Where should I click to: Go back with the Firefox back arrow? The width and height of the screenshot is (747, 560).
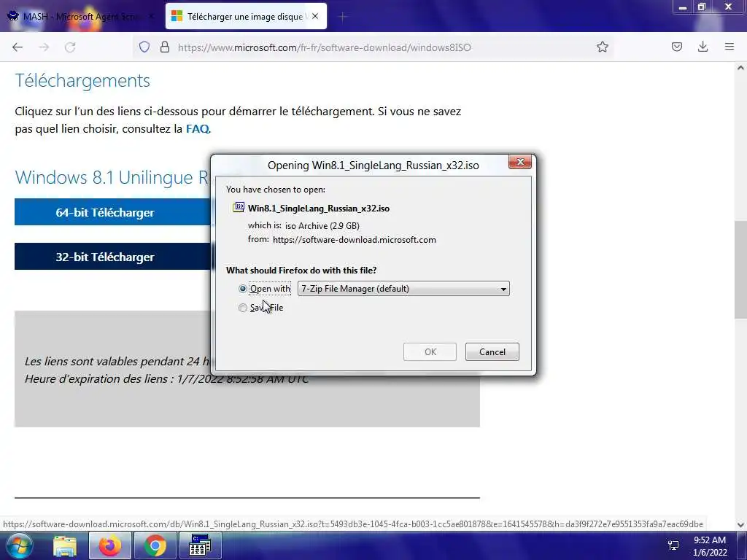18,47
